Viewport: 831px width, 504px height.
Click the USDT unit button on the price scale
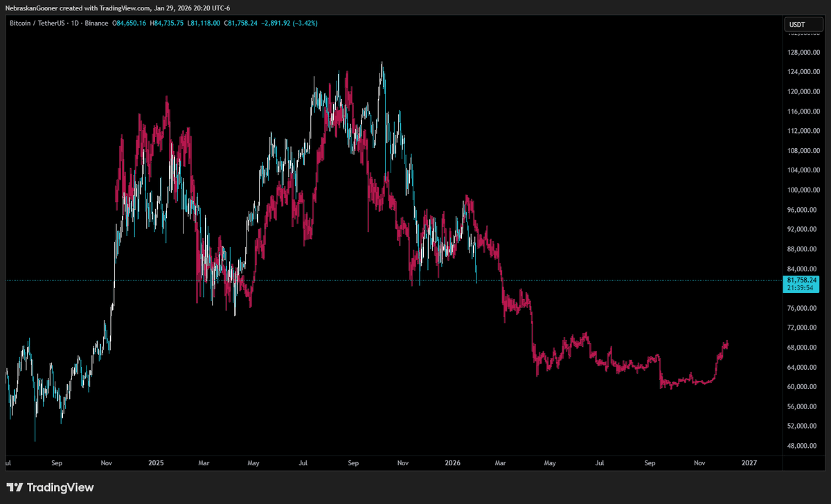tap(803, 24)
